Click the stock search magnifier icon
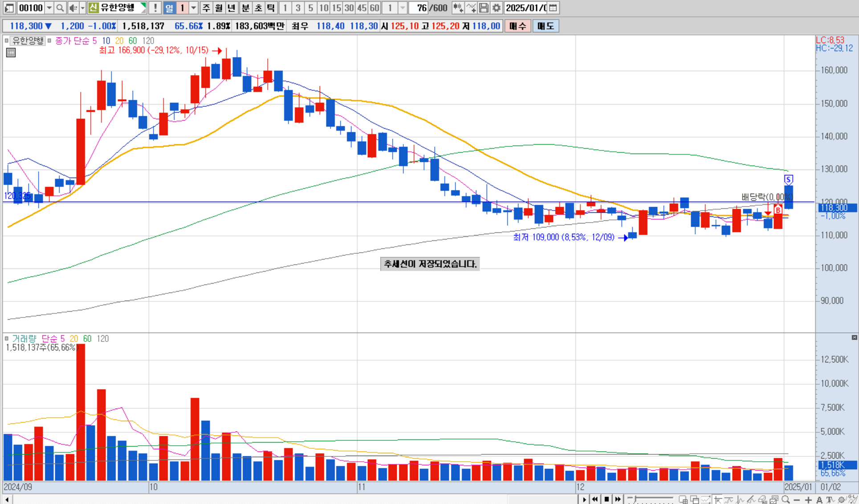This screenshot has height=504, width=859. pos(60,8)
